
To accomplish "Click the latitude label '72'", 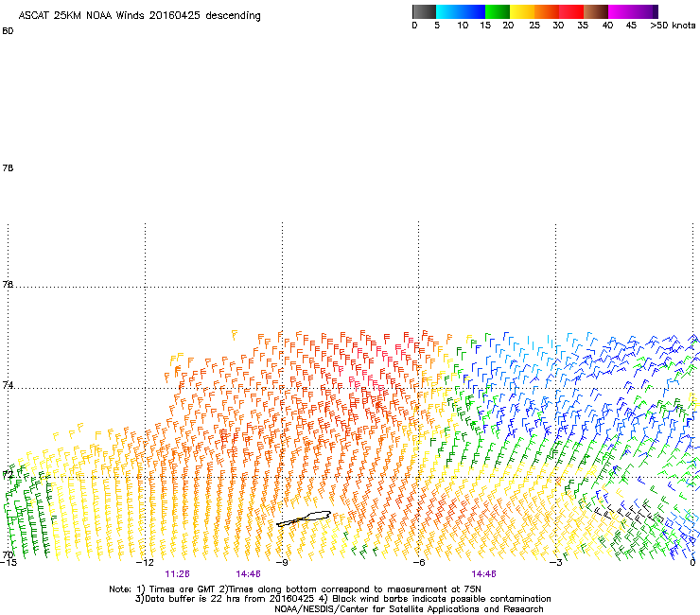I will (8, 474).
